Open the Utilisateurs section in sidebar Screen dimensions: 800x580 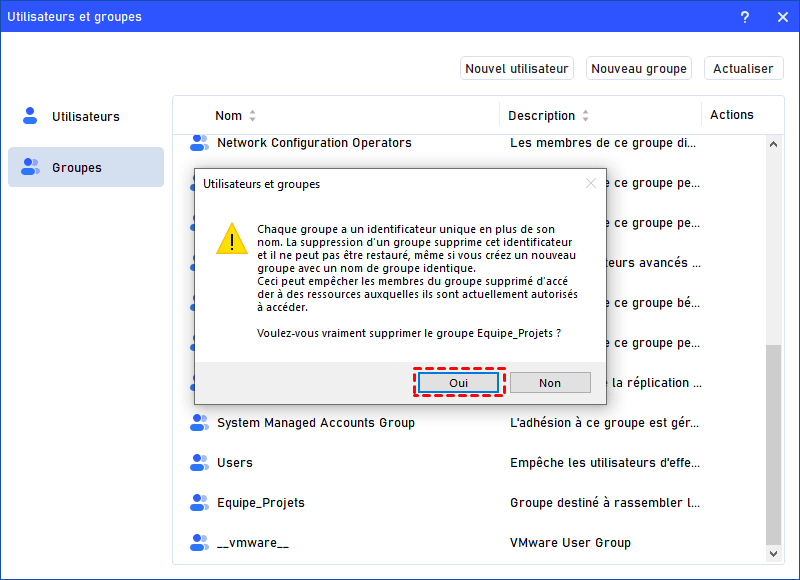86,116
